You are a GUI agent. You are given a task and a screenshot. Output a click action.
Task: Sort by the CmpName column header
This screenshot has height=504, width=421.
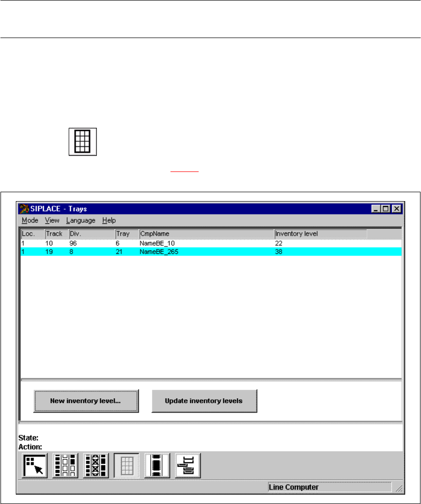(x=207, y=234)
